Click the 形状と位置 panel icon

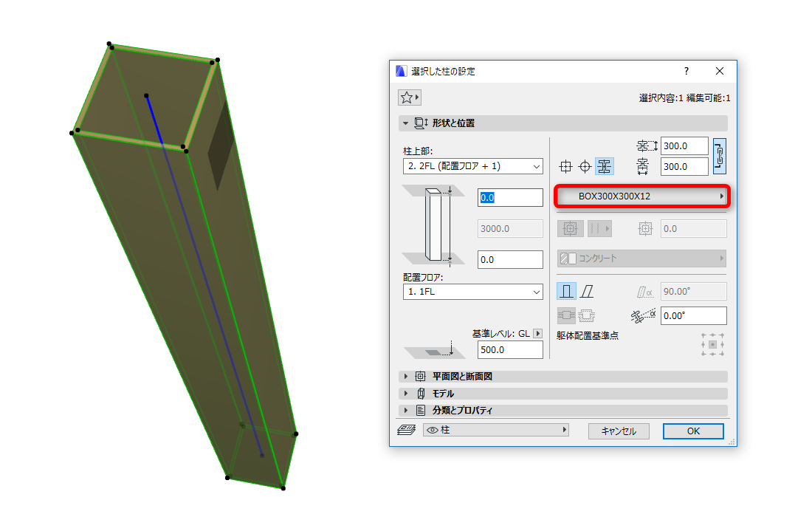[x=421, y=123]
